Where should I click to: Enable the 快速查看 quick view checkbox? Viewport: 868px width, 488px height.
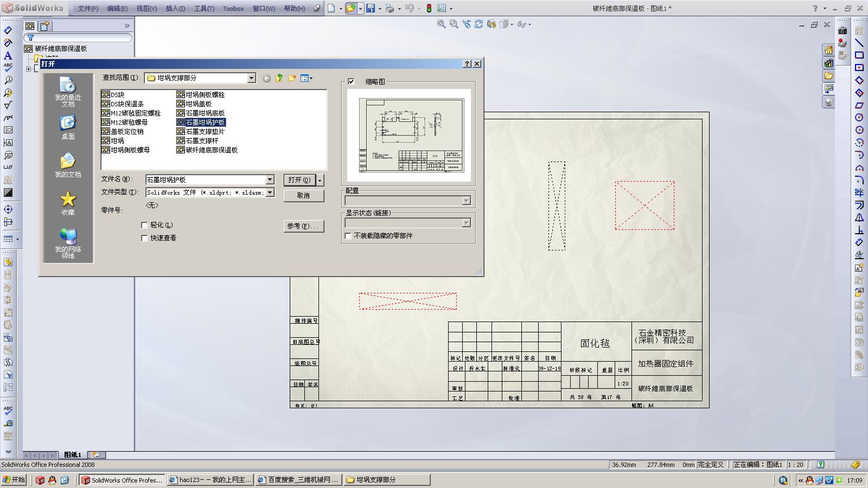144,238
